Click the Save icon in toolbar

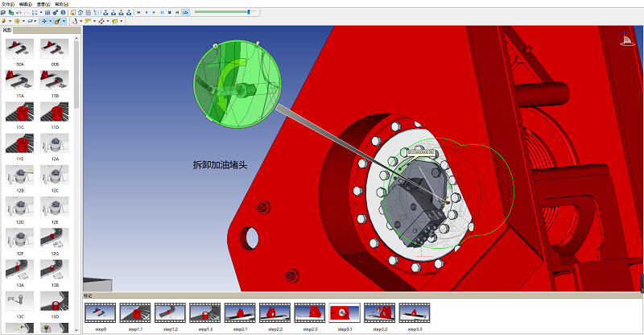pos(11,13)
